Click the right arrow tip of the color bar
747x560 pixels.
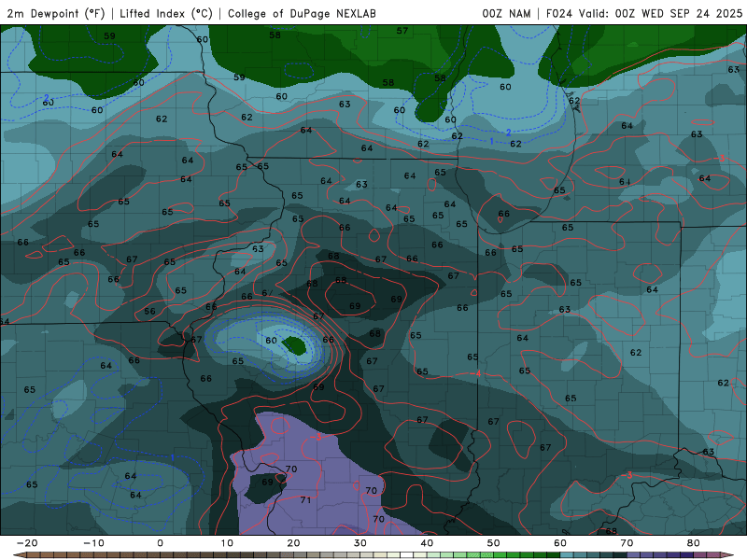(729, 555)
